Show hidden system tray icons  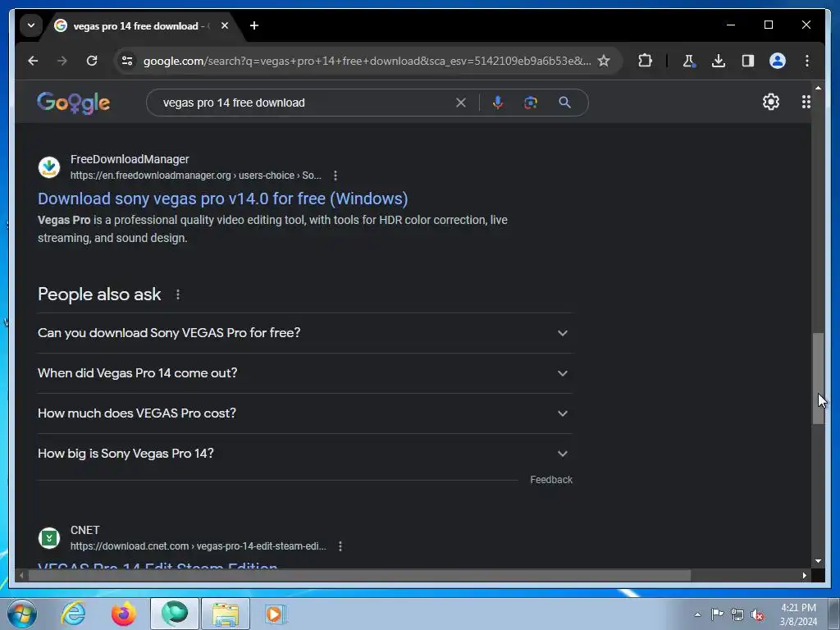click(697, 614)
